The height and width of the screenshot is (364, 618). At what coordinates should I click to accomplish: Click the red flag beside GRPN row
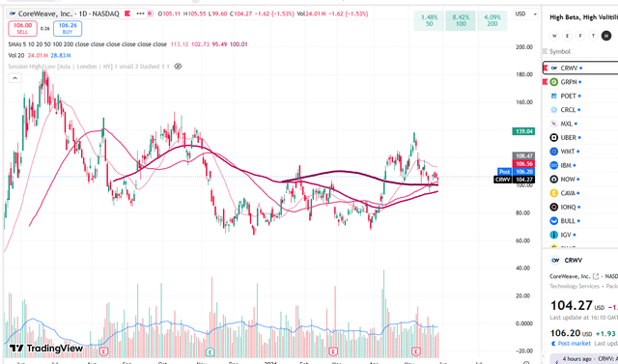click(x=546, y=82)
